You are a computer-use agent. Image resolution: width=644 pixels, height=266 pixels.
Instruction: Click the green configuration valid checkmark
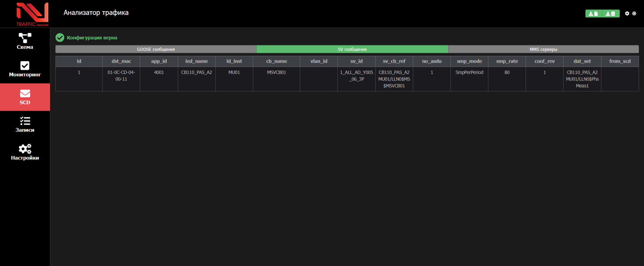pos(60,38)
